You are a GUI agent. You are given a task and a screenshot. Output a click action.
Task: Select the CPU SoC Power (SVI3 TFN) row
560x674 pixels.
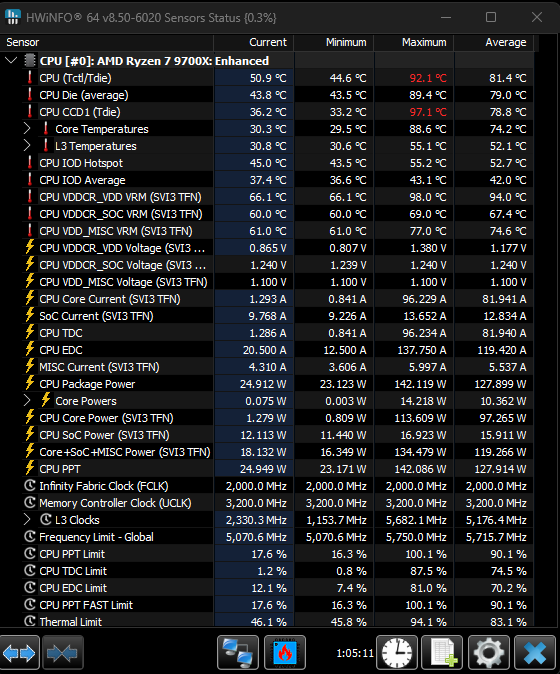click(266, 435)
